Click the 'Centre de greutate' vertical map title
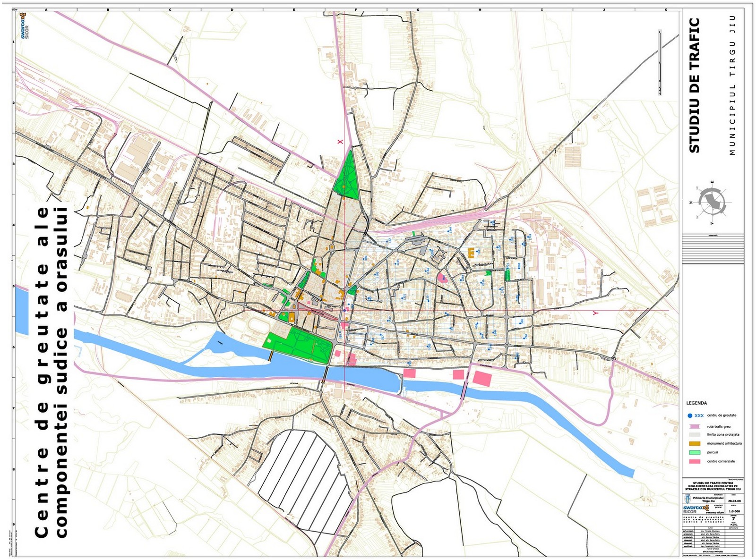756x559 pixels. (x=51, y=373)
